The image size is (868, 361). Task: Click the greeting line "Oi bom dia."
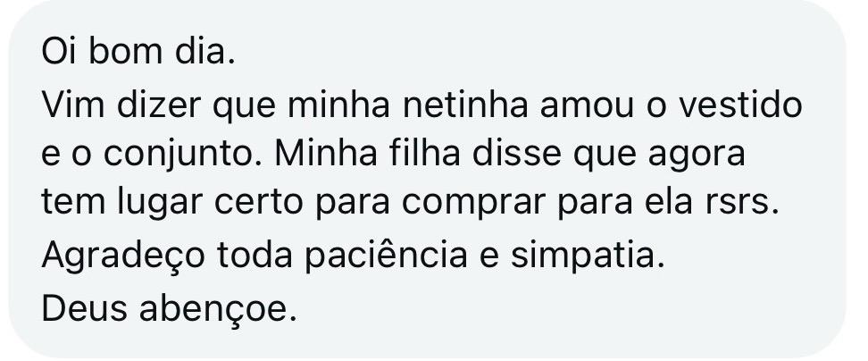pyautogui.click(x=138, y=55)
